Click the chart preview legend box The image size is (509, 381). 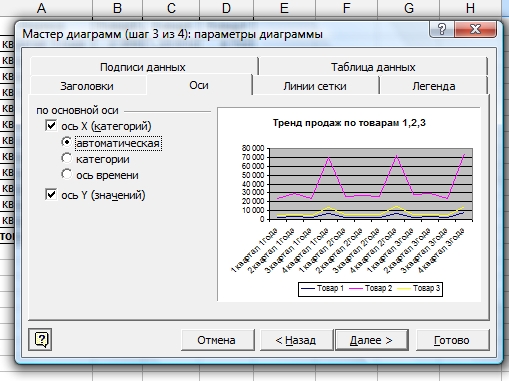[370, 289]
